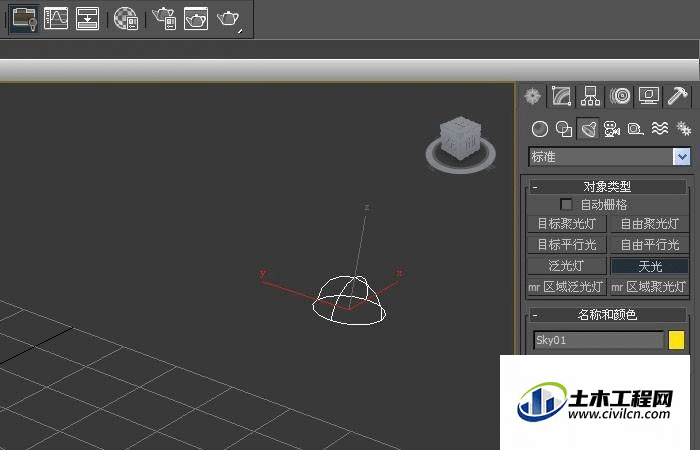Image resolution: width=700 pixels, height=450 pixels.
Task: Switch to the Create panel tab
Action: (532, 96)
